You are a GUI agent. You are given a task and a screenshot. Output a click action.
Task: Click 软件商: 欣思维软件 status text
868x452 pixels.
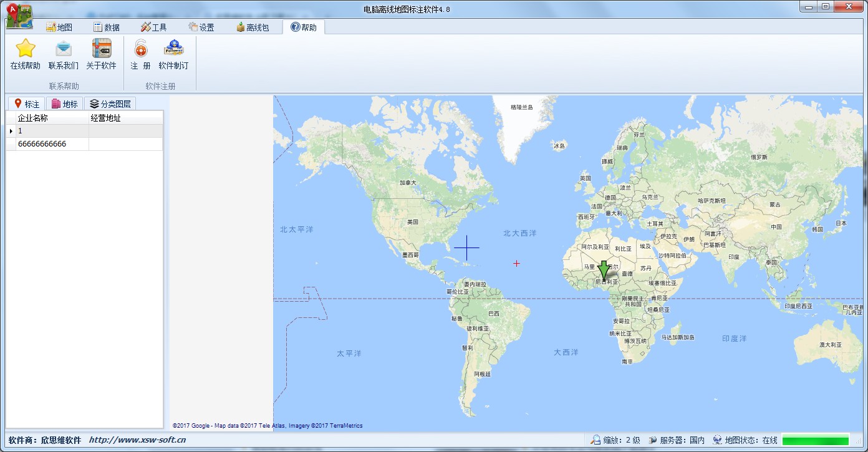45,440
